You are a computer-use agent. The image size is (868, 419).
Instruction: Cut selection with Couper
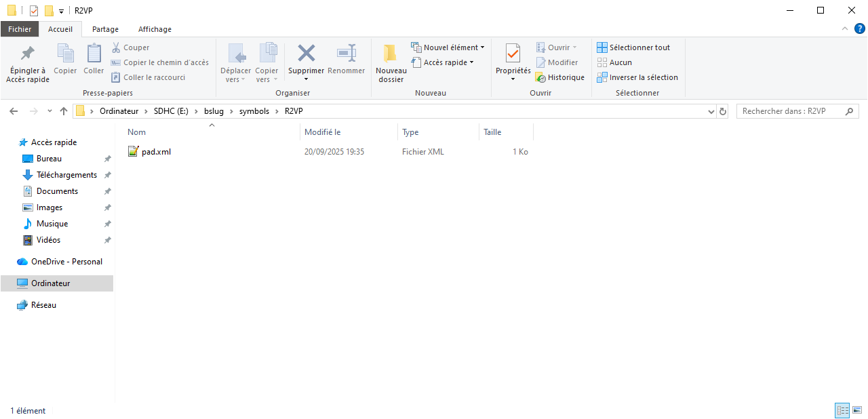(130, 47)
